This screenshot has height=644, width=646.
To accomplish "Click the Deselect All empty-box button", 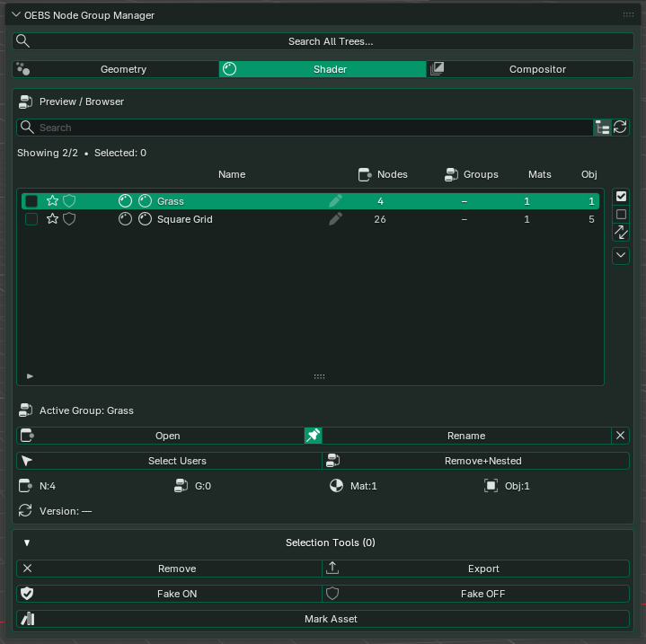I will [621, 215].
